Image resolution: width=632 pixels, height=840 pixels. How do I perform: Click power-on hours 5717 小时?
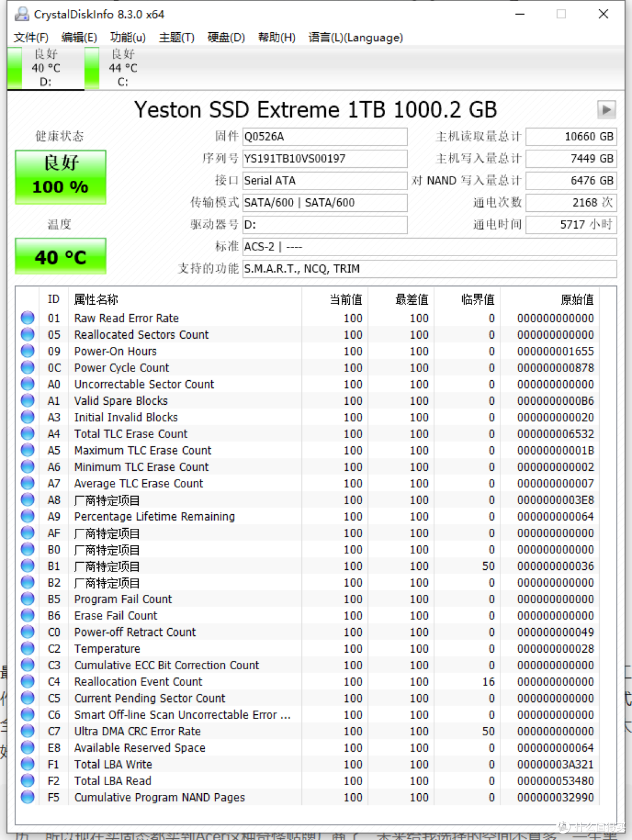tap(571, 225)
